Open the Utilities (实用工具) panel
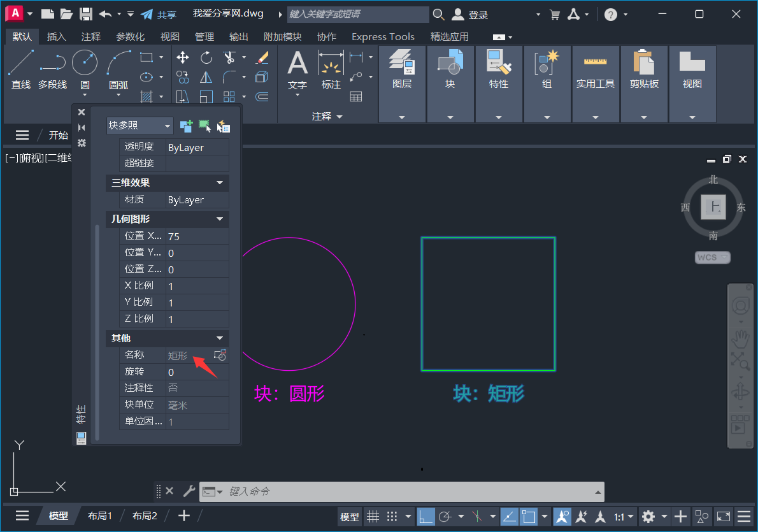758x532 pixels. tap(595, 83)
